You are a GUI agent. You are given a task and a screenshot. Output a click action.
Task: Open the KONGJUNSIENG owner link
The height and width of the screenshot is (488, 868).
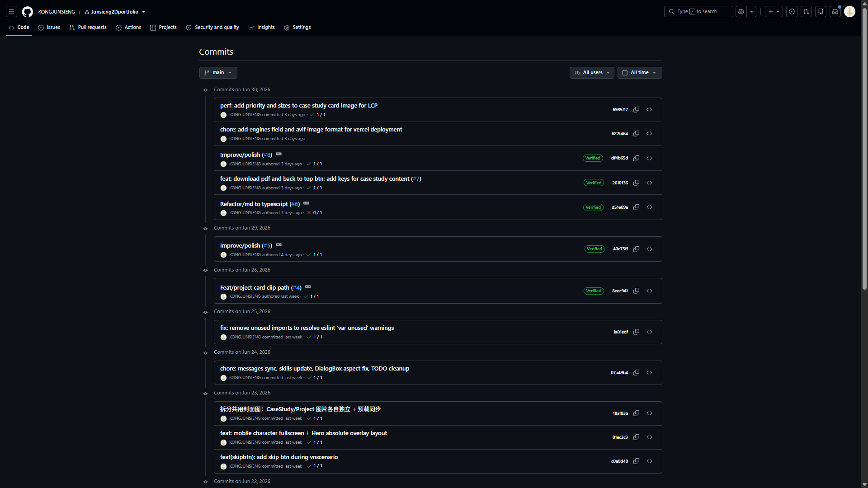[x=57, y=12]
